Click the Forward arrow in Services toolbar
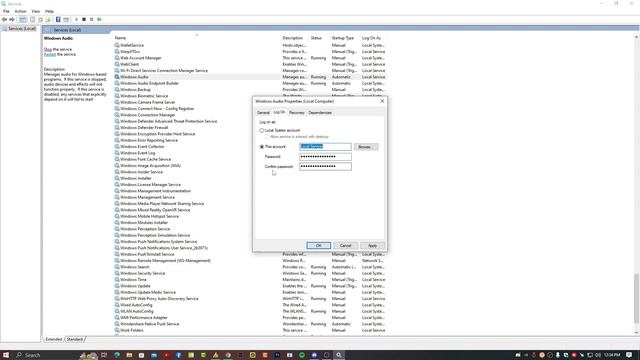640x360 pixels. click(12, 19)
